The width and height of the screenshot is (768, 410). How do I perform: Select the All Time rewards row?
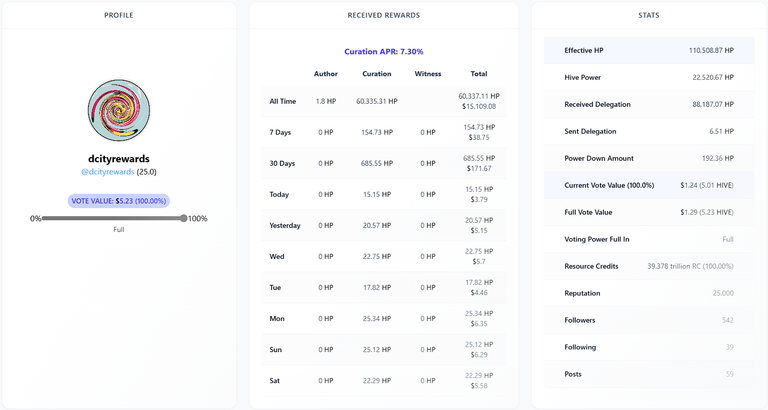coord(384,101)
